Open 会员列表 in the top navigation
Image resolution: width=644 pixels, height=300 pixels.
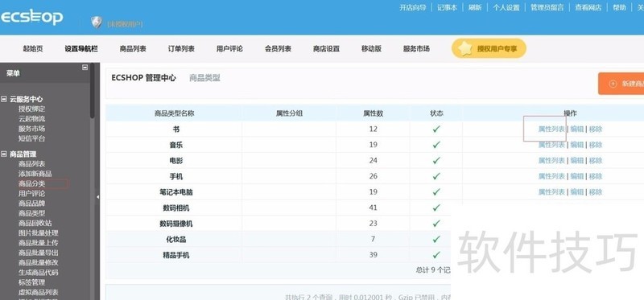pos(278,48)
